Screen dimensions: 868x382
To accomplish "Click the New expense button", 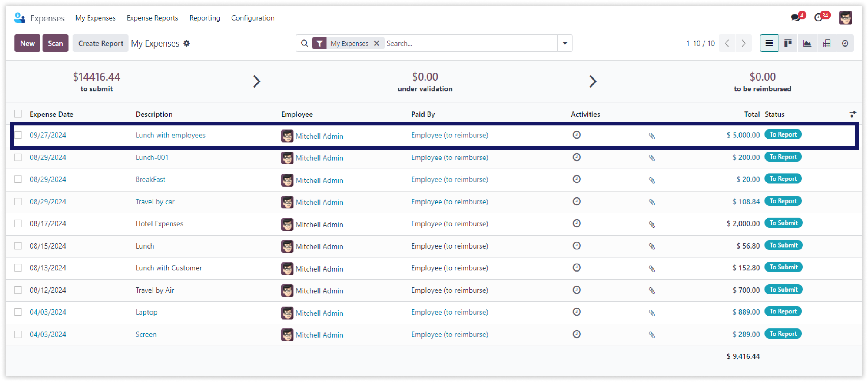I will click(x=27, y=43).
